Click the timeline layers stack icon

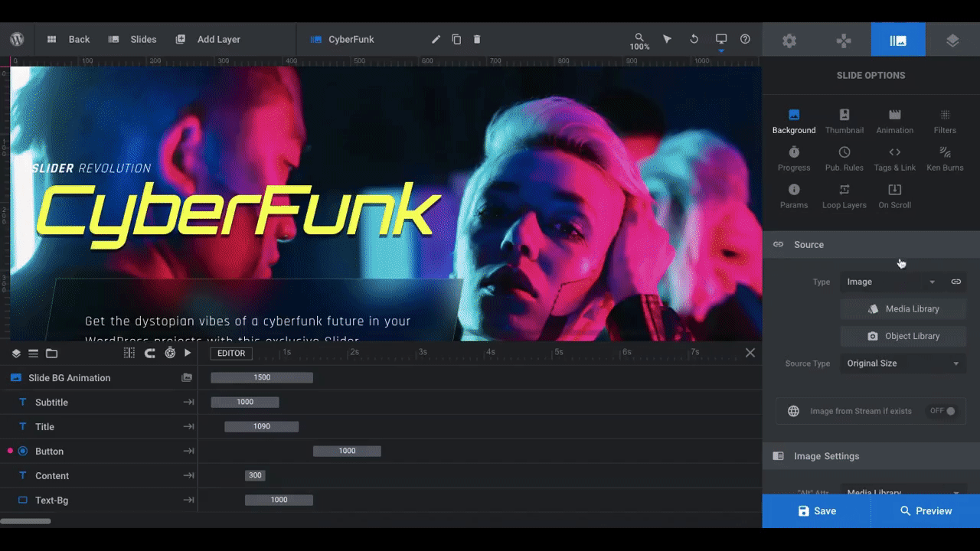pos(16,354)
